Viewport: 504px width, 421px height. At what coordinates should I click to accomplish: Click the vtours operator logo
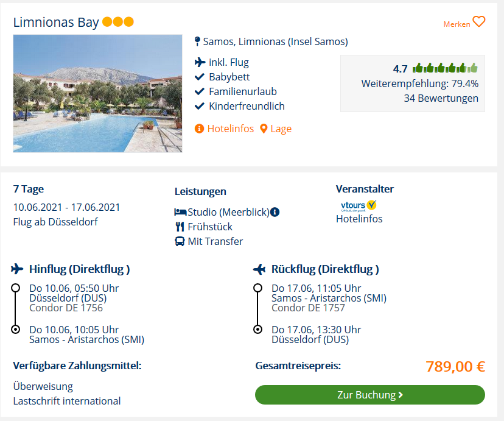pyautogui.click(x=359, y=205)
